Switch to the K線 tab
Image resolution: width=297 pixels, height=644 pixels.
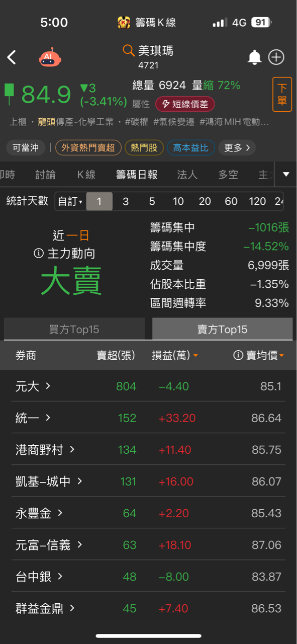coord(86,175)
